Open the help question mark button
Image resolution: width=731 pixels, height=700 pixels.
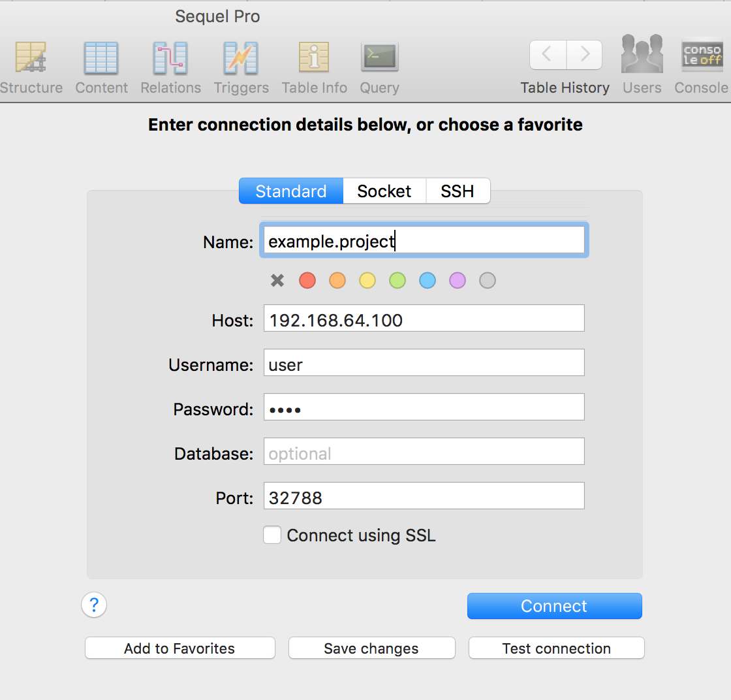94,605
